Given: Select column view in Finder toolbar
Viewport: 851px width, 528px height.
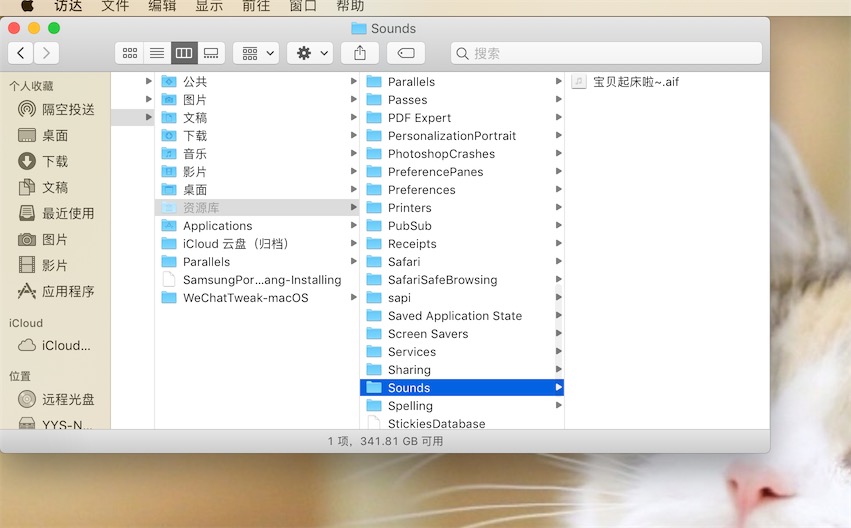Looking at the screenshot, I should pyautogui.click(x=184, y=53).
